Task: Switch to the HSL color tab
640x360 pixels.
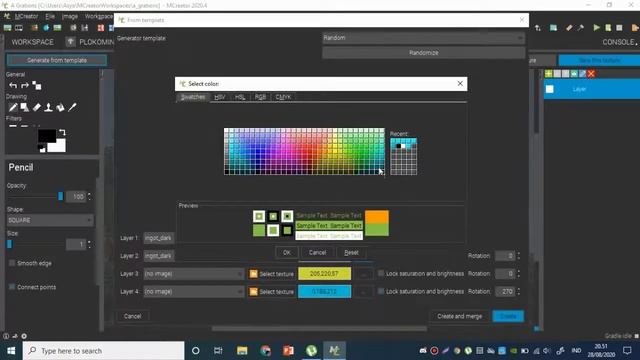Action: point(240,97)
